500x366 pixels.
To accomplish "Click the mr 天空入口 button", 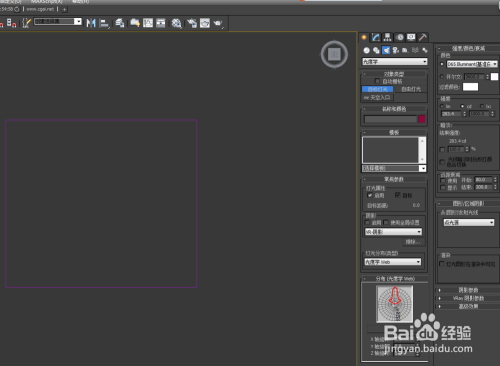I will [x=378, y=97].
